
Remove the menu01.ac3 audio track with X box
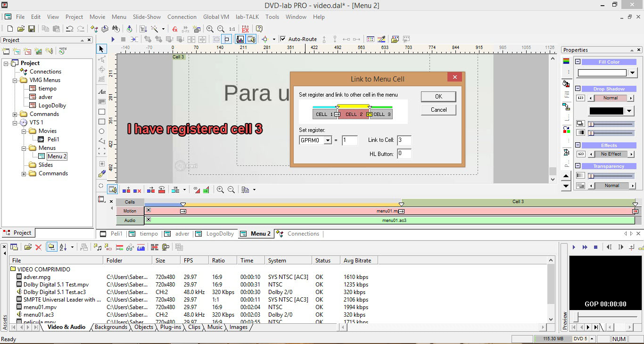(x=149, y=220)
